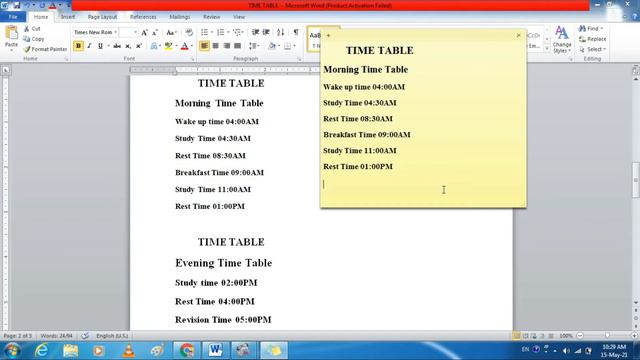Delete the sticky note with its X icon
640x360 pixels.
518,36
